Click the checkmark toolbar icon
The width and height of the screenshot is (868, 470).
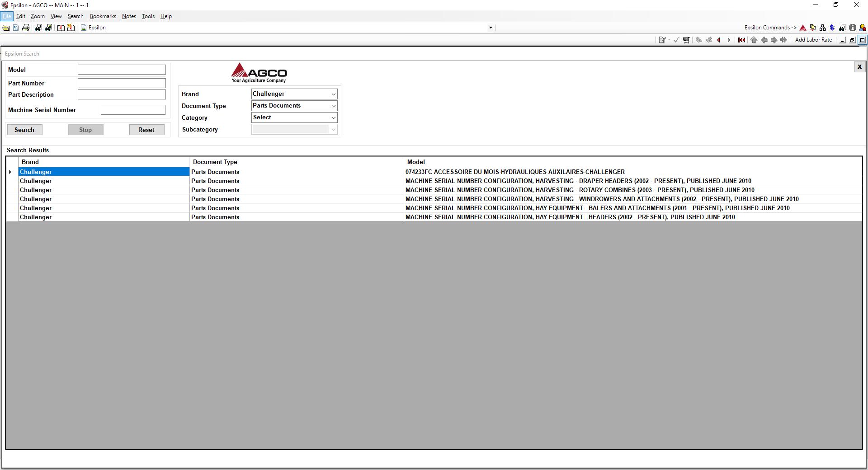pyautogui.click(x=676, y=40)
